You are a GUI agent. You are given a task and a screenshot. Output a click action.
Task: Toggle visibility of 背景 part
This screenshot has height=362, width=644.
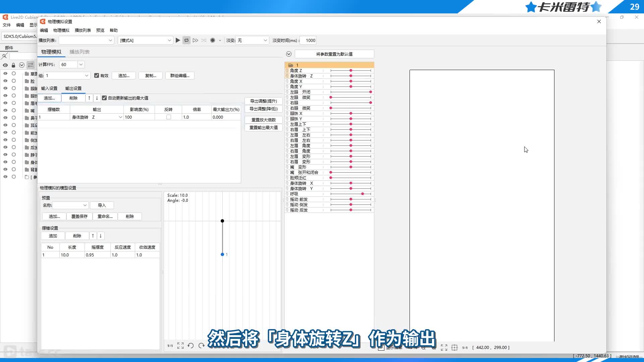[5, 169]
